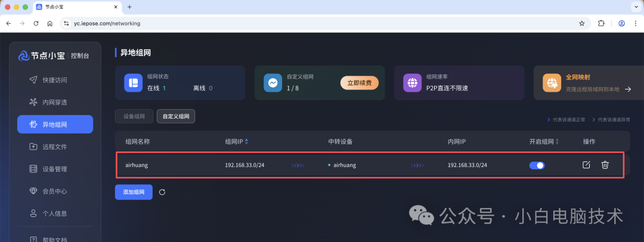Open 个人信息 in the sidebar
This screenshot has width=644, height=242.
(x=55, y=213)
